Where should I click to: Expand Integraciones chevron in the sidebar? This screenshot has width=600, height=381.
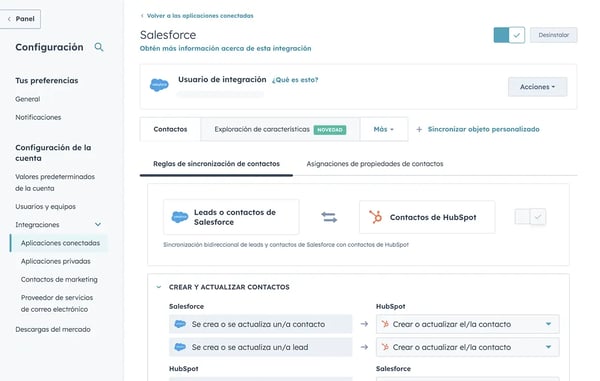[98, 225]
